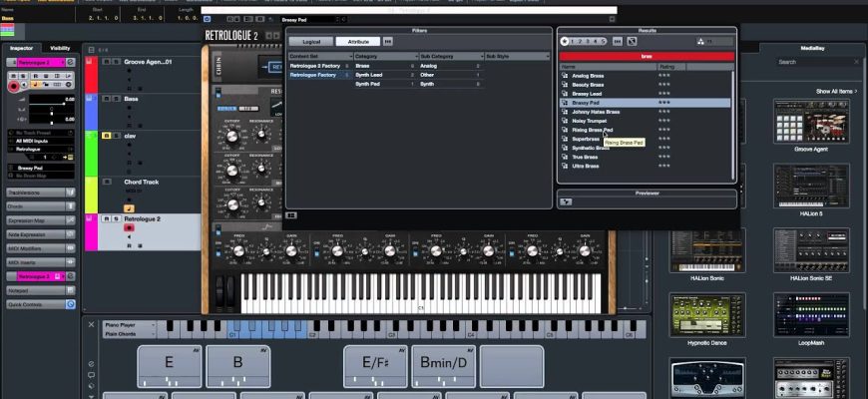Image resolution: width=868 pixels, height=399 pixels.
Task: Switch to the Visibility tab
Action: pos(60,48)
